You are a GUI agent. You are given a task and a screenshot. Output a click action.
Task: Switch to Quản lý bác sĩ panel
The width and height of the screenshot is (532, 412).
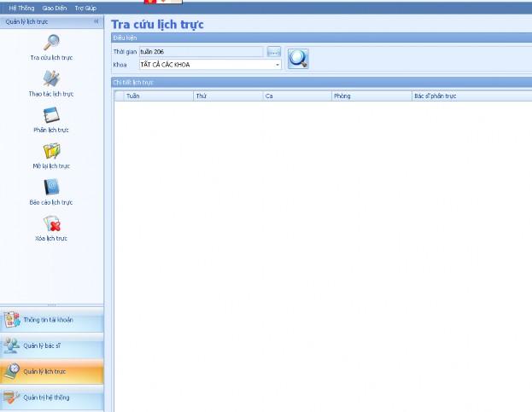pyautogui.click(x=51, y=346)
